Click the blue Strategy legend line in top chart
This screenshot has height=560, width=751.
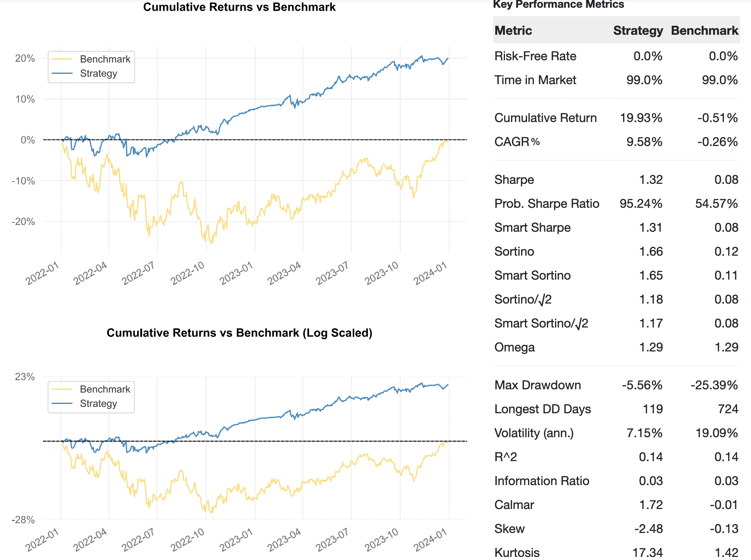click(x=62, y=73)
